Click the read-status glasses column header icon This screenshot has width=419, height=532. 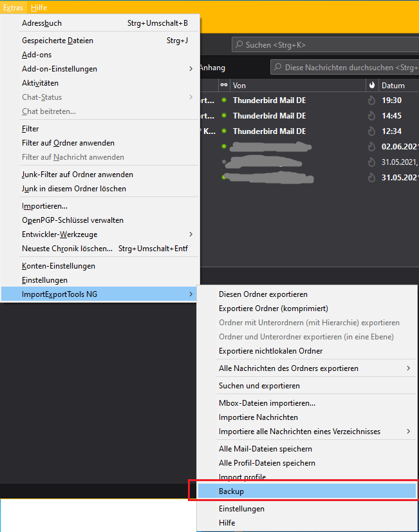[x=223, y=85]
